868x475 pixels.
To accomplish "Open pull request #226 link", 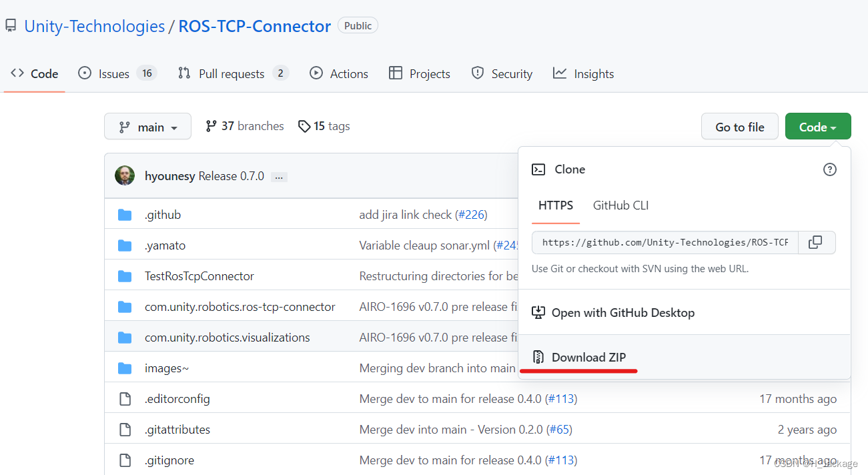I will [x=471, y=215].
